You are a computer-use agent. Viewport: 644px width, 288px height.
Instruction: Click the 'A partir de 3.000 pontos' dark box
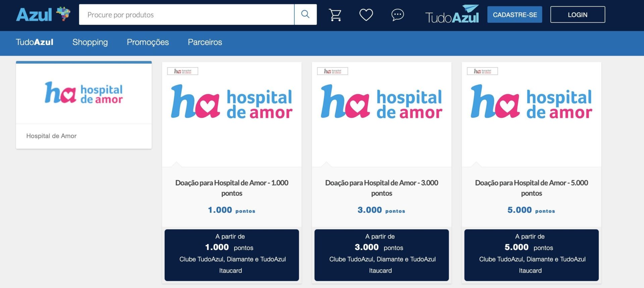tap(382, 255)
